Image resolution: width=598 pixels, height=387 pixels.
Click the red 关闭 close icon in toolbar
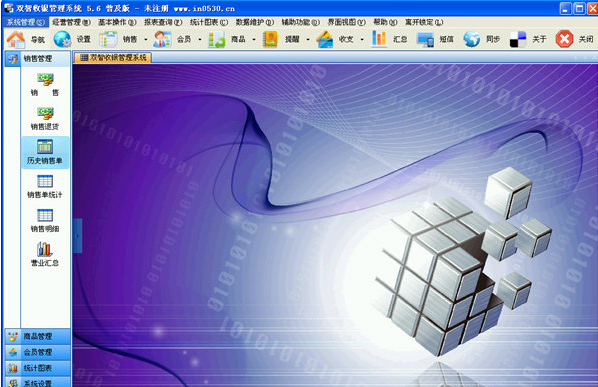coord(564,39)
